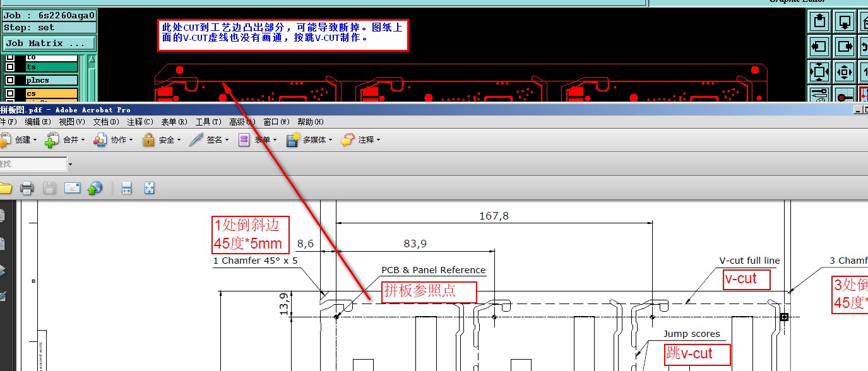
Task: Click the Step: set label
Action: point(49,28)
